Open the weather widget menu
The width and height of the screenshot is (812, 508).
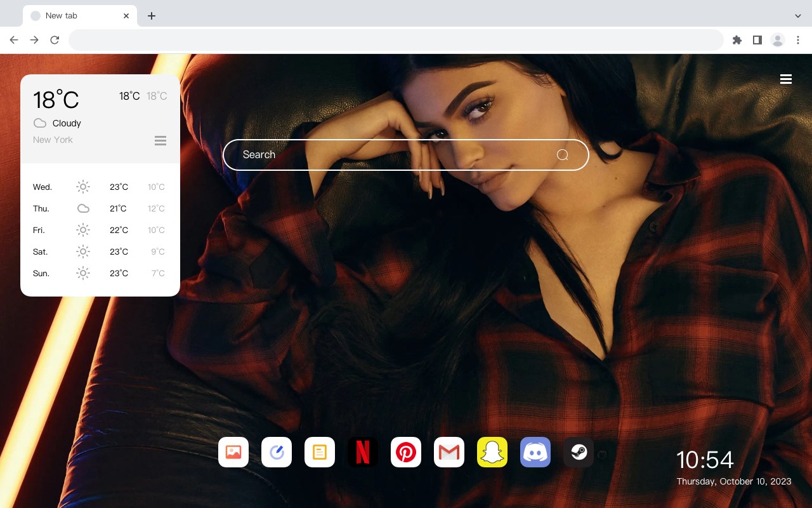[x=160, y=140]
